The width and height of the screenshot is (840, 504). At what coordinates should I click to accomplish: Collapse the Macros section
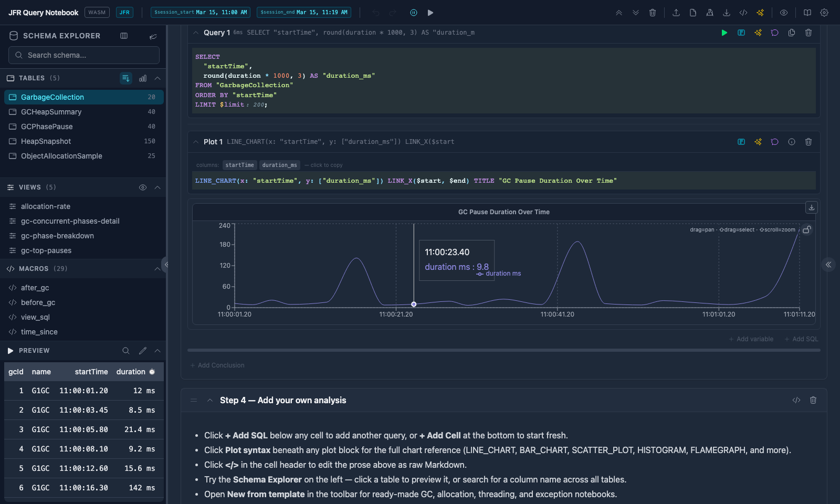tap(157, 269)
